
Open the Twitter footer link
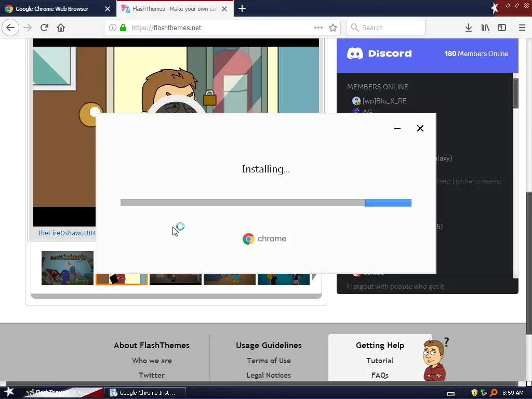152,375
